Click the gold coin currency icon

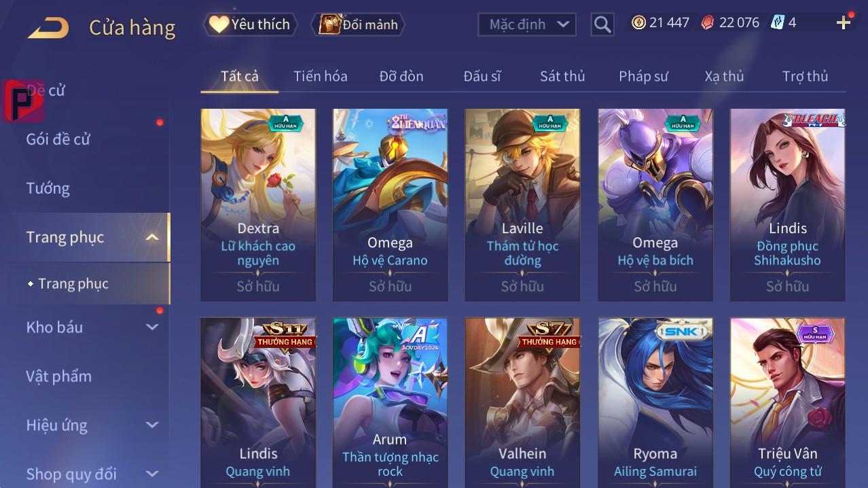tap(638, 22)
